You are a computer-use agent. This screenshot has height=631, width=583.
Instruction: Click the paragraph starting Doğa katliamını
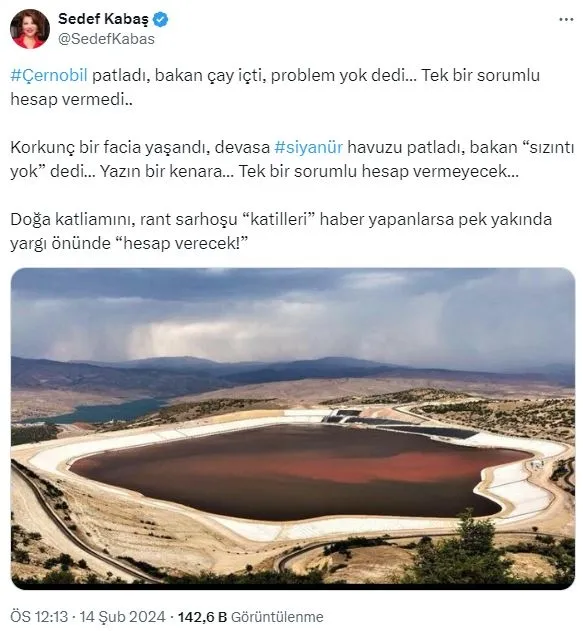pyautogui.click(x=281, y=231)
